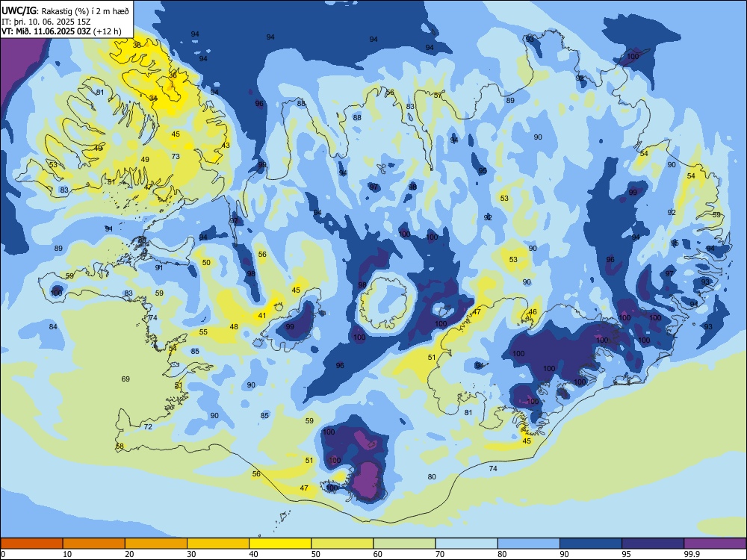Click the '57' humidity value on north coast
This screenshot has width=747, height=560.
pos(438,96)
